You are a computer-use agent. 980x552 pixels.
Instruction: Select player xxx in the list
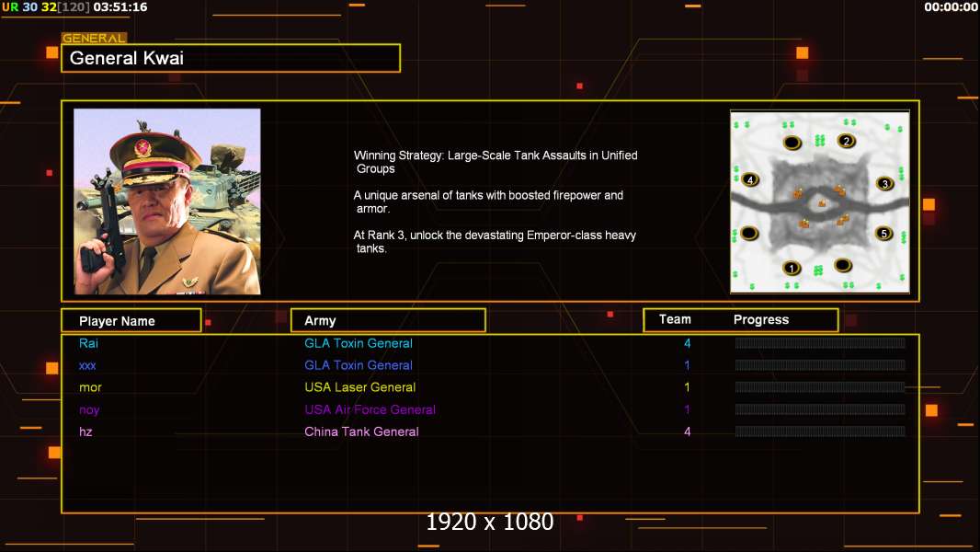(x=86, y=366)
